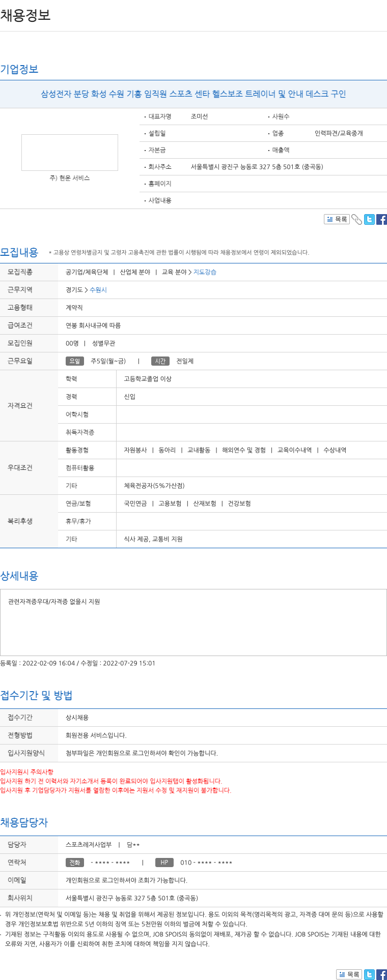Click the company address next to 회사주소

[x=257, y=167]
